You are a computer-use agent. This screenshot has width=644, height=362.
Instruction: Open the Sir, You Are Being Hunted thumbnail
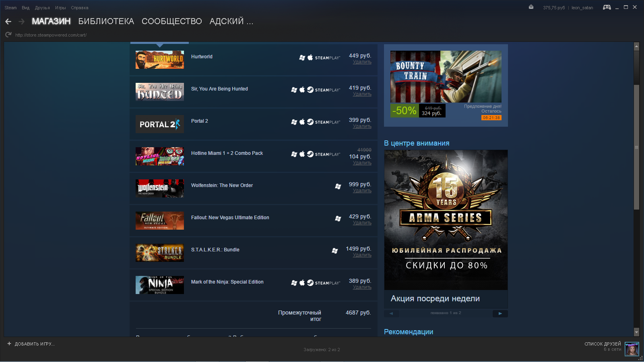point(160,92)
